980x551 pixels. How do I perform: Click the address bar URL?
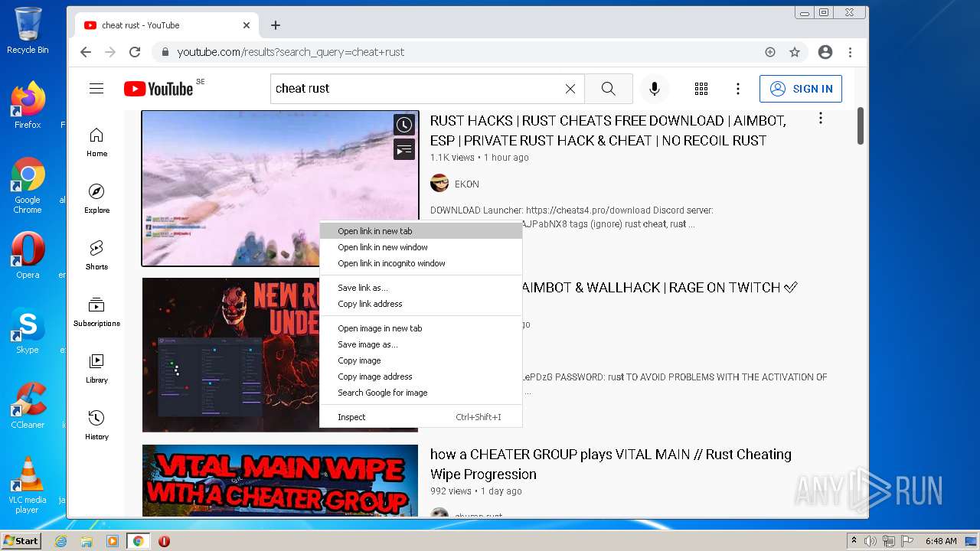[x=291, y=52]
